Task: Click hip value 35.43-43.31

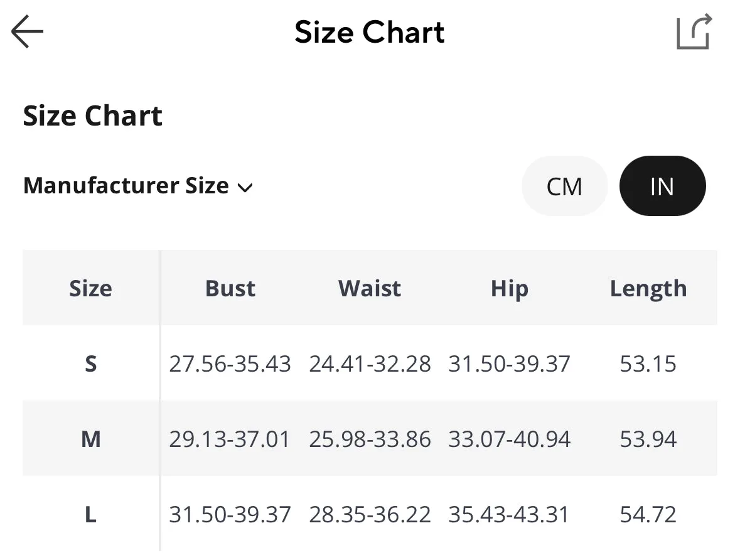Action: click(x=509, y=514)
